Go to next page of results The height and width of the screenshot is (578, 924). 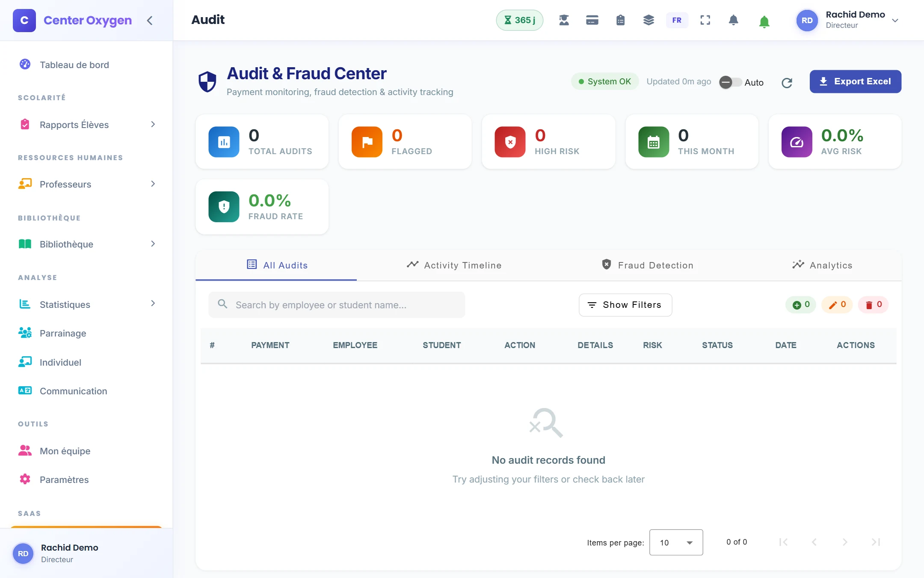click(x=845, y=542)
